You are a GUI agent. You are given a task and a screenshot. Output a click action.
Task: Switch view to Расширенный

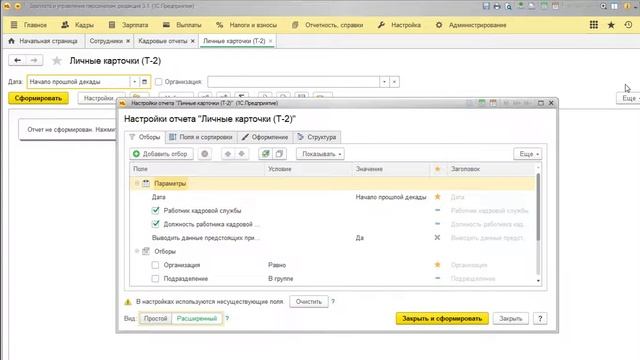(197, 318)
